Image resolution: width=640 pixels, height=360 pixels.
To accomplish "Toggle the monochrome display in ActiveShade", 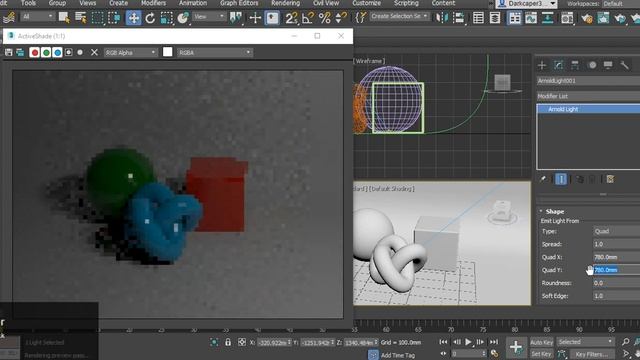I will pyautogui.click(x=80, y=52).
